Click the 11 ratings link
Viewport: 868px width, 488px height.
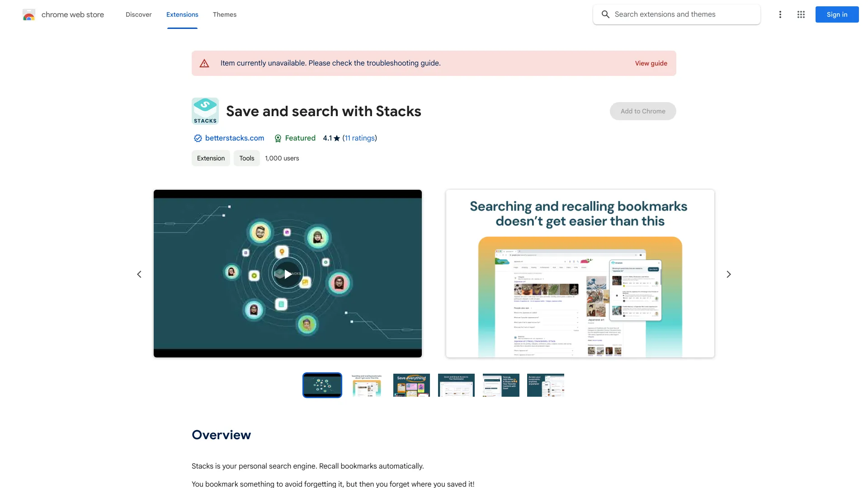pos(359,138)
